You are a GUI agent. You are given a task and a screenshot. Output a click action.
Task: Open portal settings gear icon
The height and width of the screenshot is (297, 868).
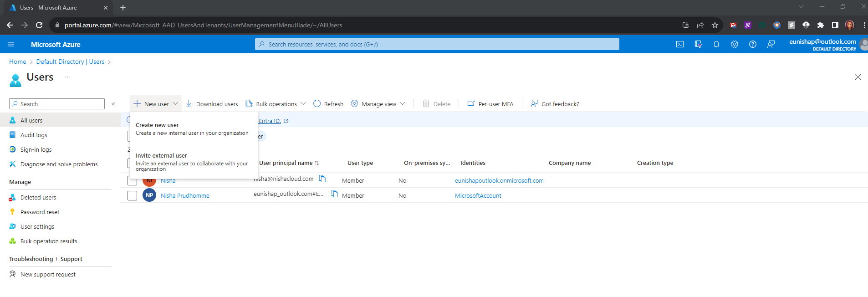pos(734,44)
